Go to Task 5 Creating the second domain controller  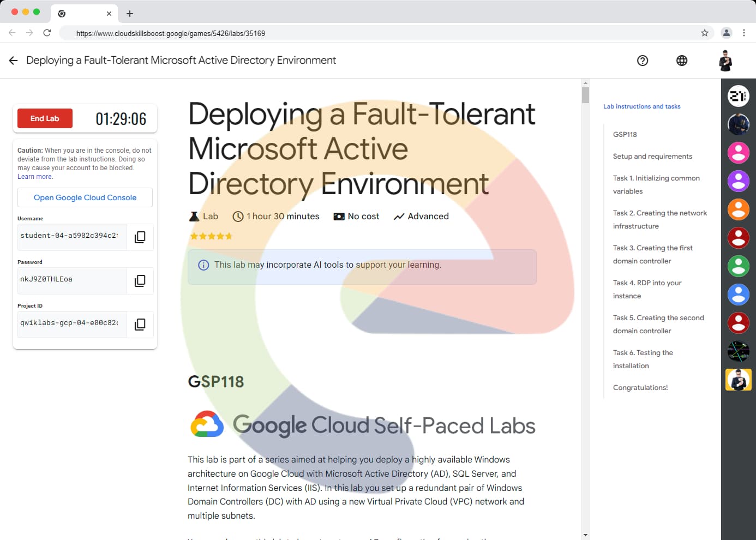(x=658, y=324)
